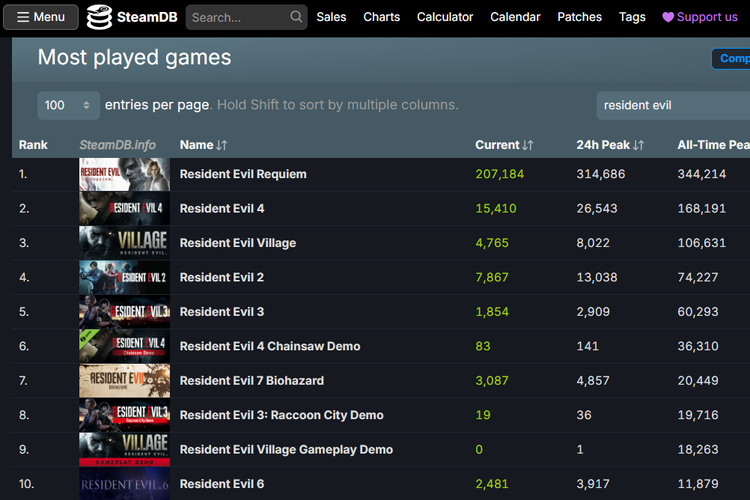
Task: Open the Resident Evil Requiem link
Action: coord(243,174)
